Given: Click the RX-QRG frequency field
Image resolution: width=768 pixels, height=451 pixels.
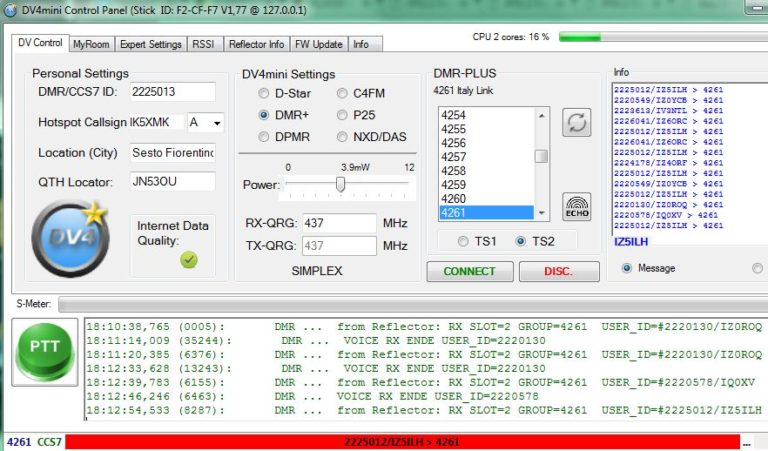Looking at the screenshot, I should click(339, 223).
